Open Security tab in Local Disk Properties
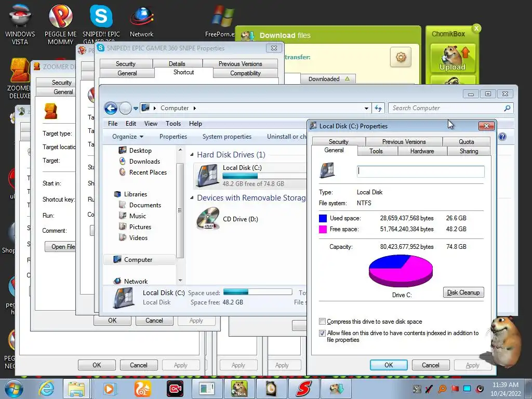Screen dimensions: 532x399 [x=338, y=142]
